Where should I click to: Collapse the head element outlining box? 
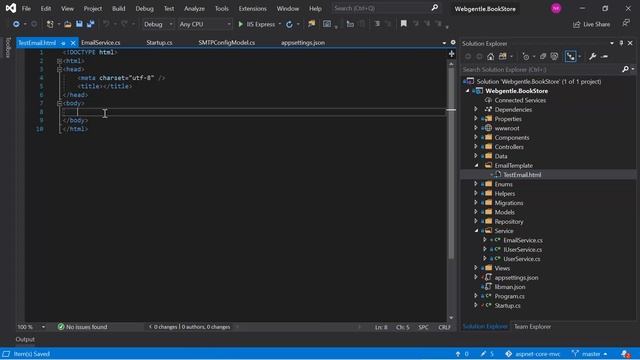pyautogui.click(x=60, y=69)
